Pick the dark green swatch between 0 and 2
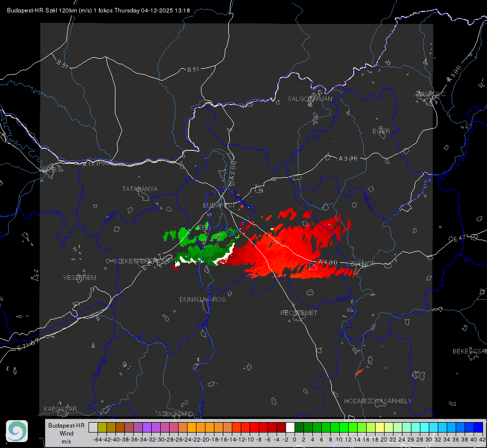Screen dimensions: 487x448 pos(299,427)
